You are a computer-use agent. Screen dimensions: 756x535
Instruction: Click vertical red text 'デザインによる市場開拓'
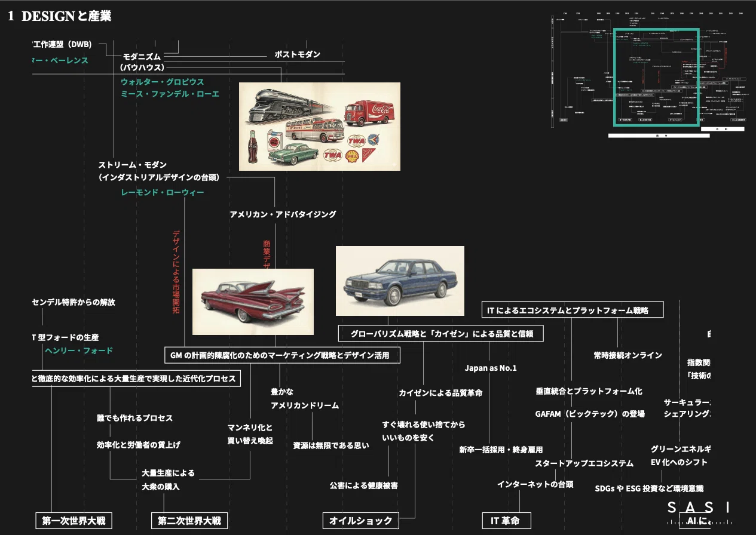(176, 272)
